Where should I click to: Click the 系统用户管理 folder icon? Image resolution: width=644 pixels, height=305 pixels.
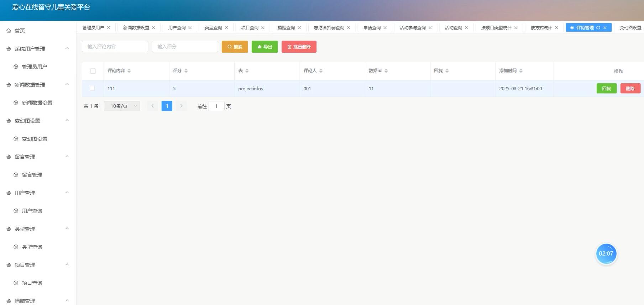click(x=9, y=49)
